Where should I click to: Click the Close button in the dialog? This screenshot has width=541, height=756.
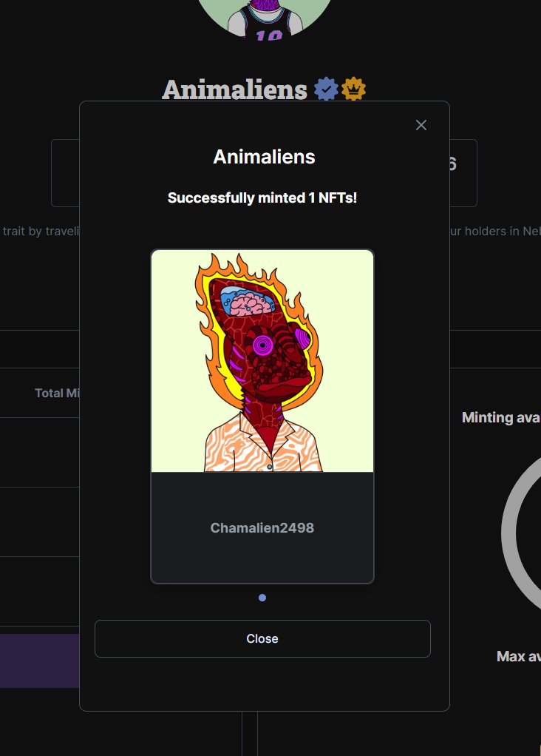coord(262,638)
